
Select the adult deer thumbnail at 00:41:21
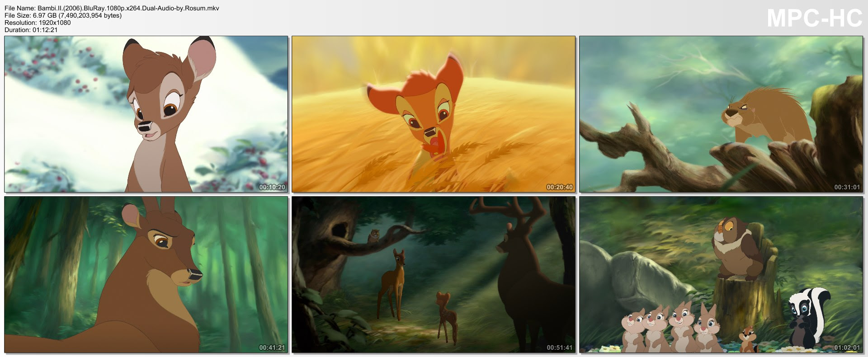tap(146, 274)
